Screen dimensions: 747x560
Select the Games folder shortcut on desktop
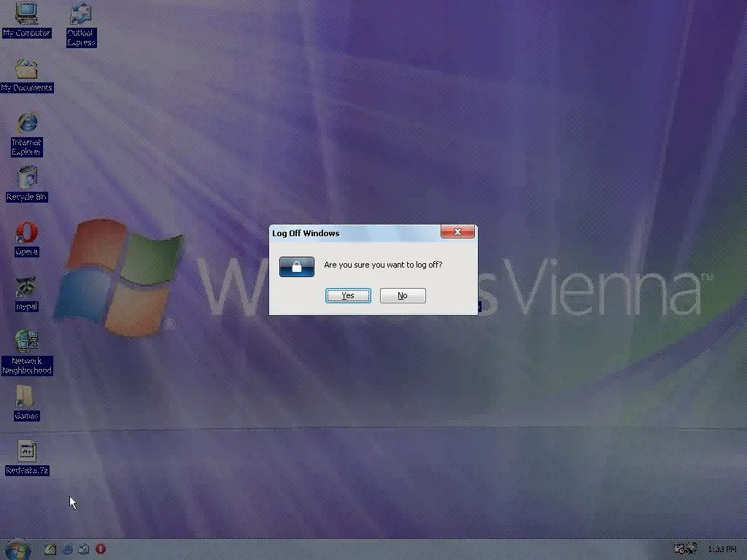26,402
